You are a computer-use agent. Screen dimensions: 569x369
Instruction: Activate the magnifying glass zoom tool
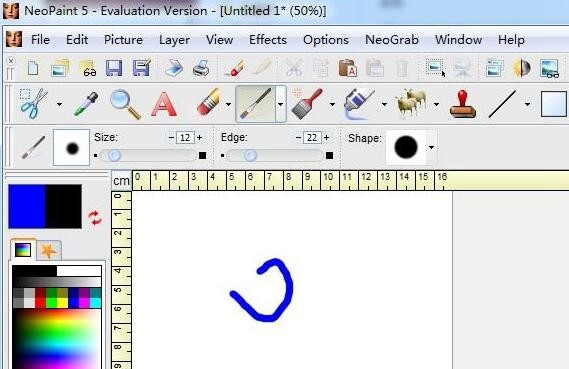(125, 104)
